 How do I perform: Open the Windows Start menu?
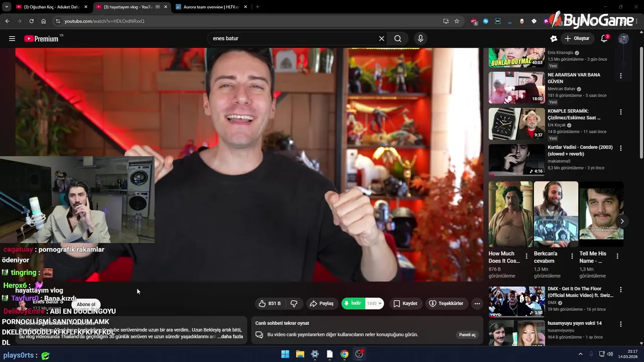(285, 354)
